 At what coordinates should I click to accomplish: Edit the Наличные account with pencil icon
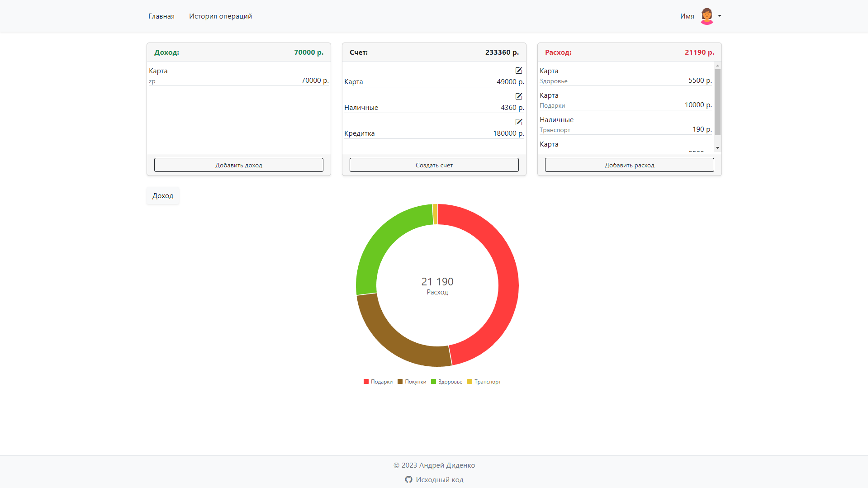(519, 96)
